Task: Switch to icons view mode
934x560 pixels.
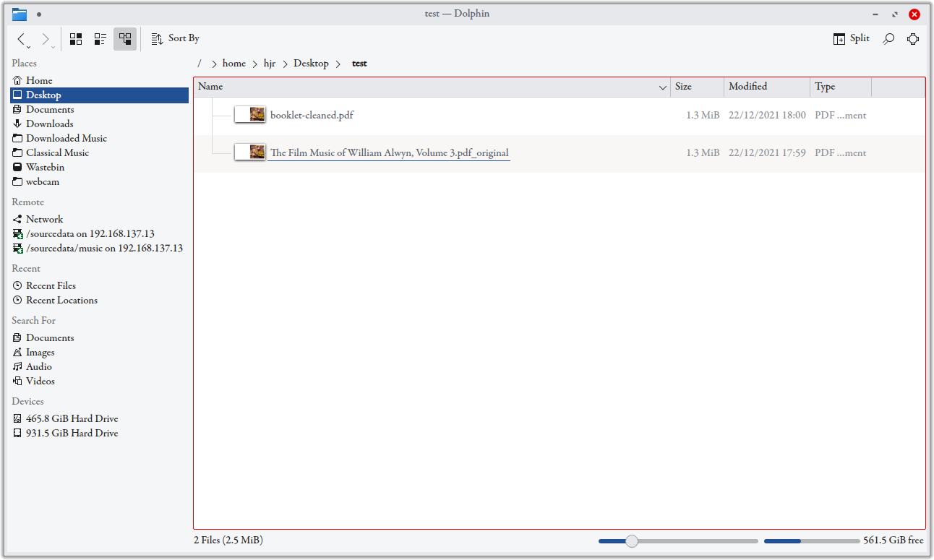Action: (x=75, y=38)
